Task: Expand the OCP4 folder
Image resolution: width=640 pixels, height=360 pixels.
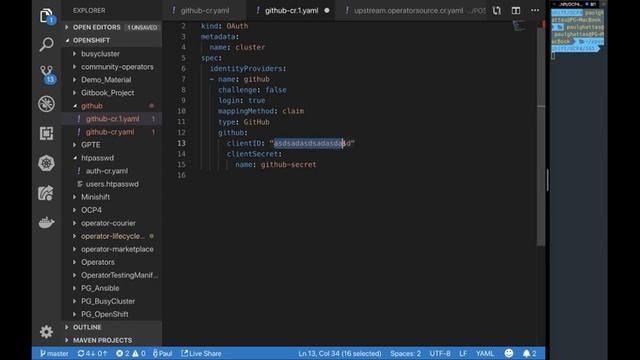Action: tap(112, 210)
